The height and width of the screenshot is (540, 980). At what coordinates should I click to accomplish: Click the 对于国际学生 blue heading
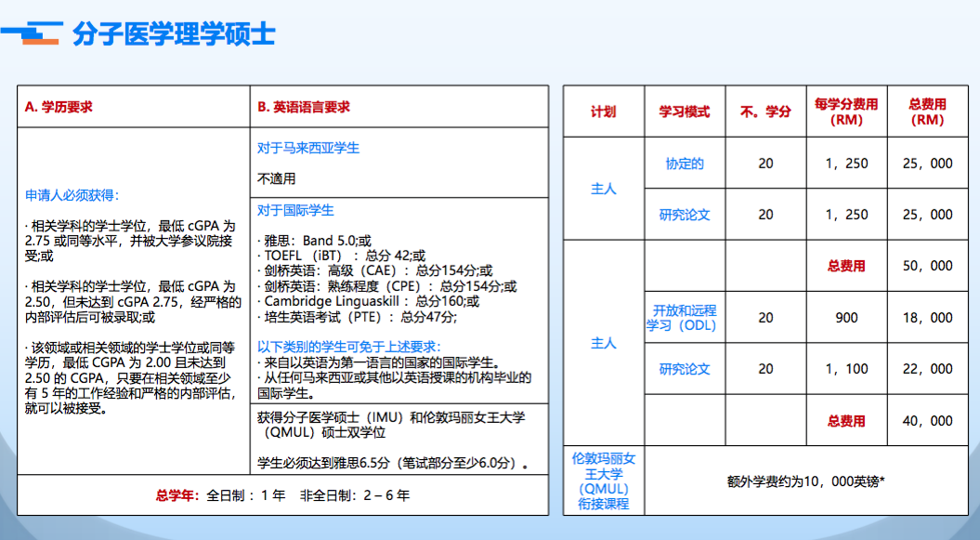click(x=295, y=210)
